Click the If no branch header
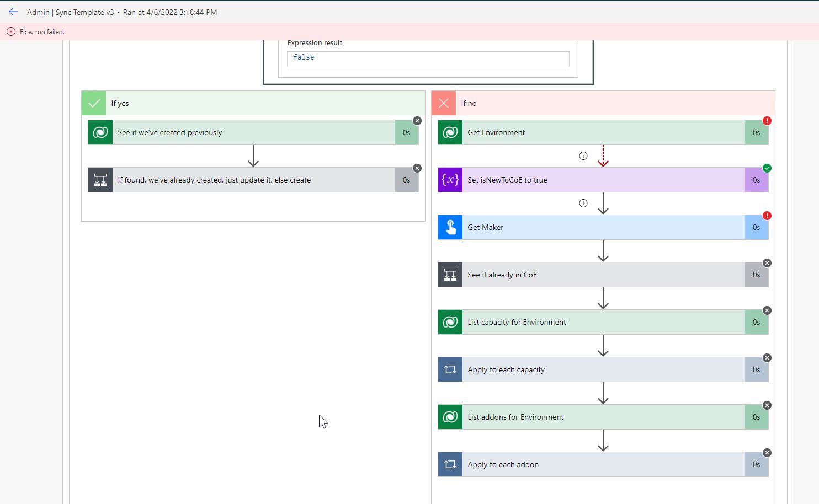Viewport: 819px width, 504px height. pos(603,103)
